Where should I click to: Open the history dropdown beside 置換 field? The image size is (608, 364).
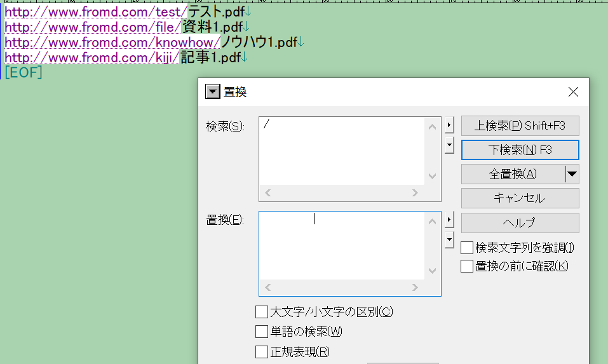tap(449, 239)
